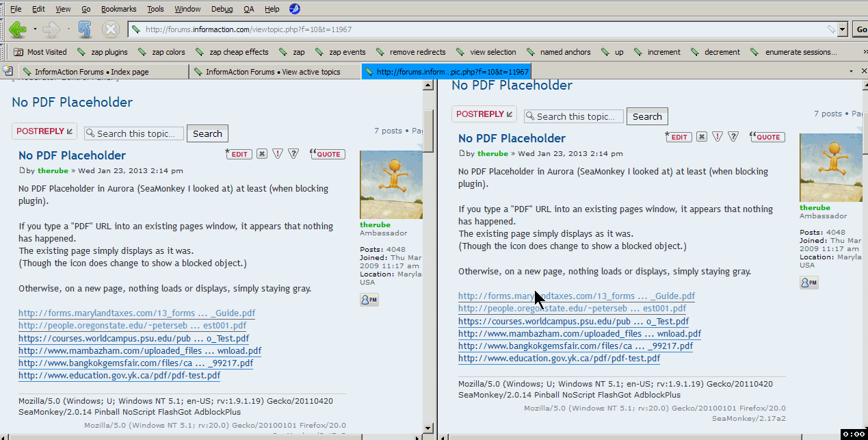Quote the post using QUOTE in the left pane
868x440 pixels.
point(327,154)
